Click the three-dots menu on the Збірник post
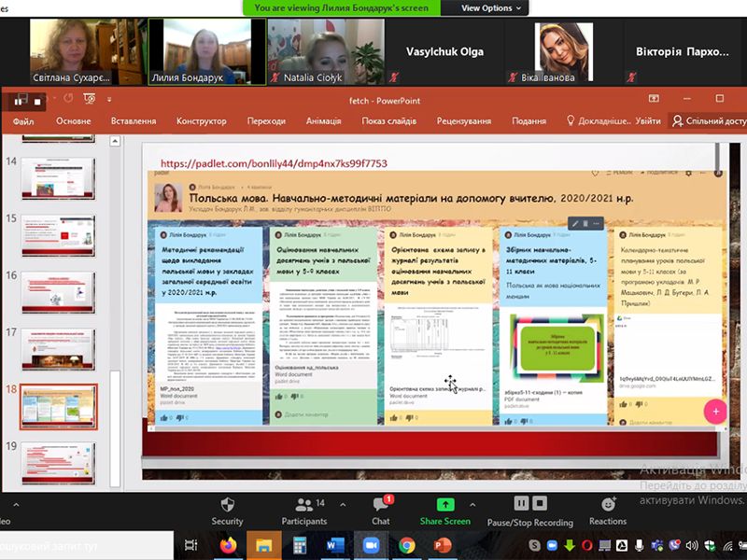 596,223
